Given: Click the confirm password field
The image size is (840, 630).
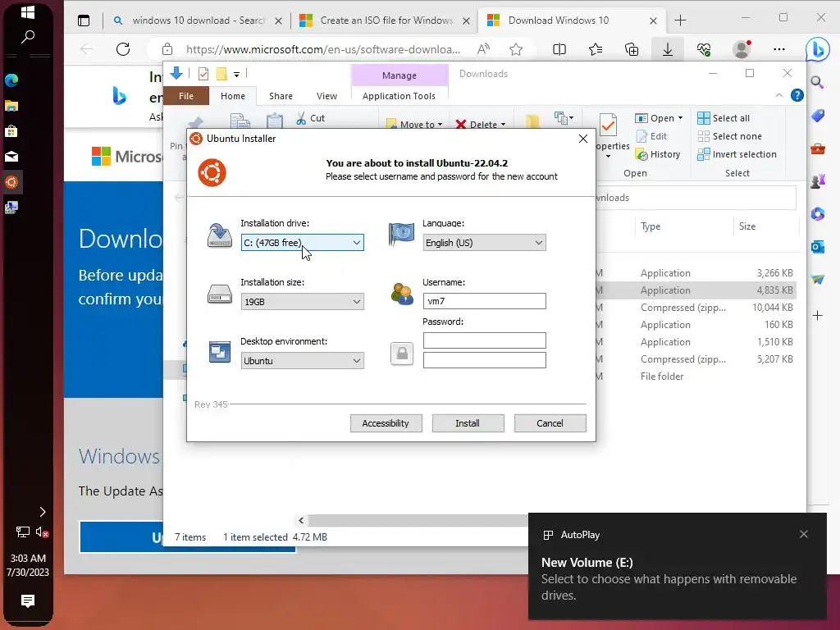Looking at the screenshot, I should tap(484, 360).
